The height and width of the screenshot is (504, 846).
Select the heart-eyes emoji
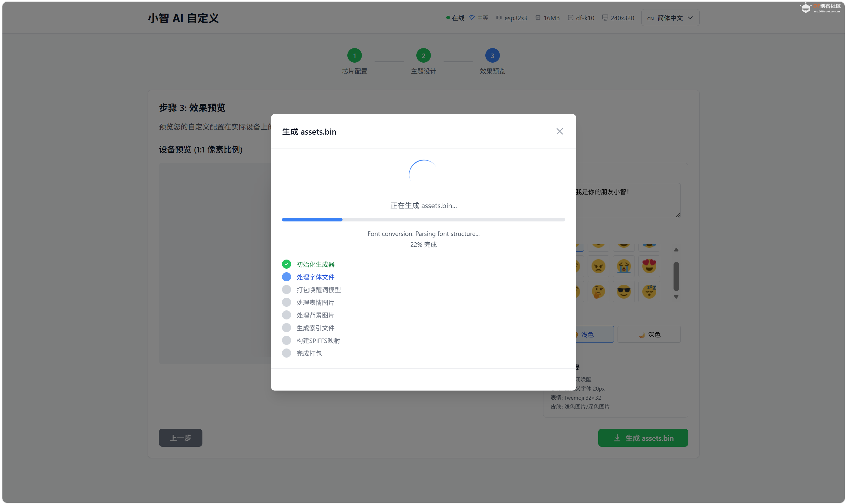(x=649, y=266)
